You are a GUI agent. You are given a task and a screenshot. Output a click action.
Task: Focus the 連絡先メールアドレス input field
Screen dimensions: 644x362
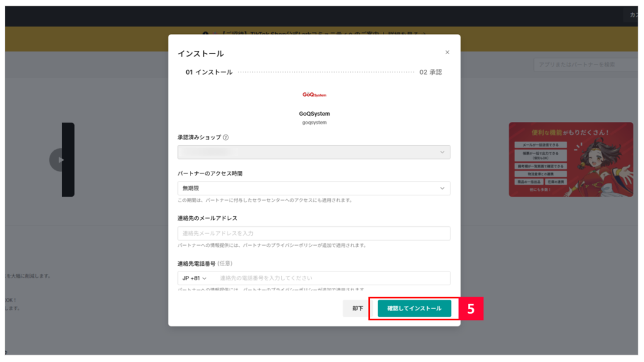click(314, 233)
